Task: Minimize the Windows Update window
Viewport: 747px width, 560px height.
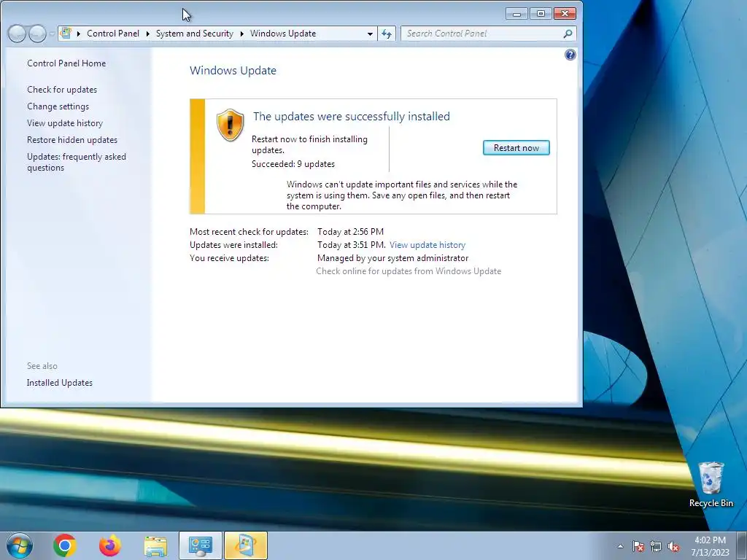Action: (x=516, y=13)
